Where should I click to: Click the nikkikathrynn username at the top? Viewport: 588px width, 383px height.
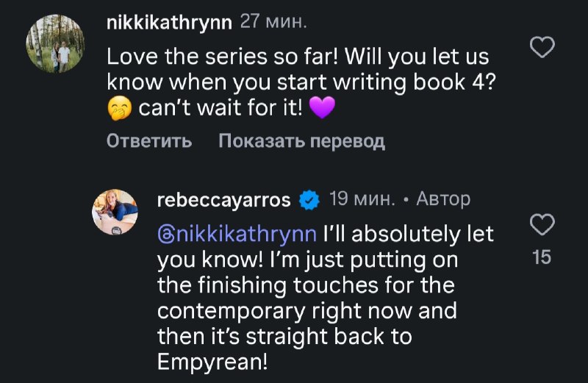coord(170,23)
